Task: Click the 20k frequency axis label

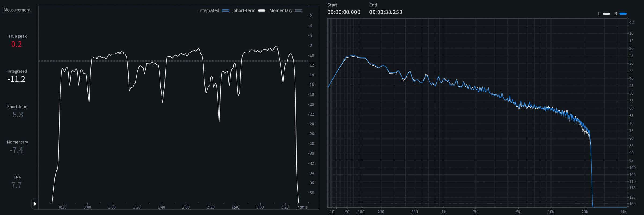Action: 585,212
